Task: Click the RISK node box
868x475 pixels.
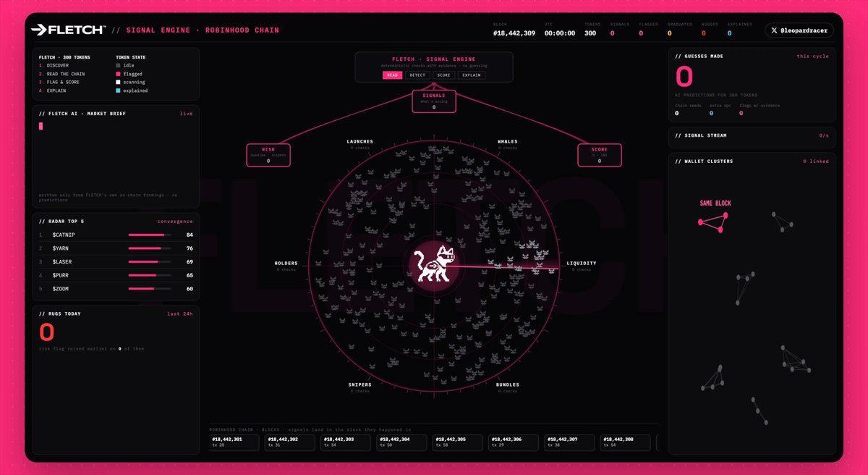Action: [268, 155]
